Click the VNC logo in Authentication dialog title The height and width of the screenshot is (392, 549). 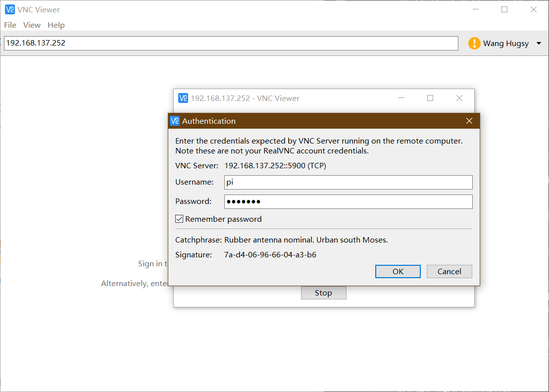[175, 121]
